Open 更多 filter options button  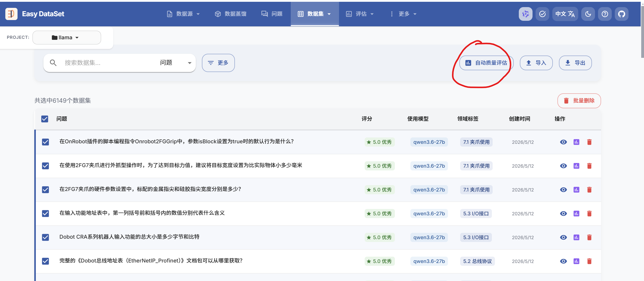(x=218, y=63)
